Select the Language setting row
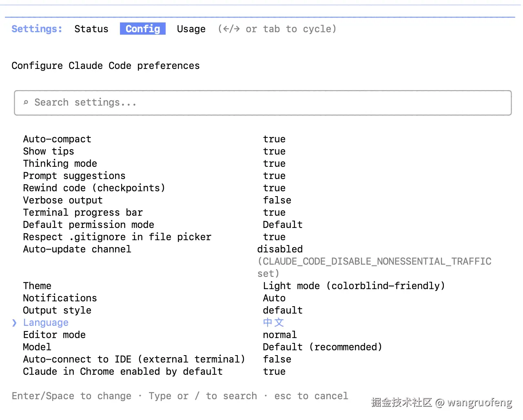The height and width of the screenshot is (420, 523). pos(46,323)
